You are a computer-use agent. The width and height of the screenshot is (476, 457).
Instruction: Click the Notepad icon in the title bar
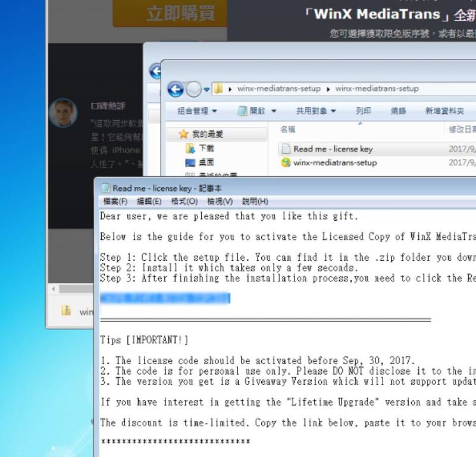tap(106, 188)
